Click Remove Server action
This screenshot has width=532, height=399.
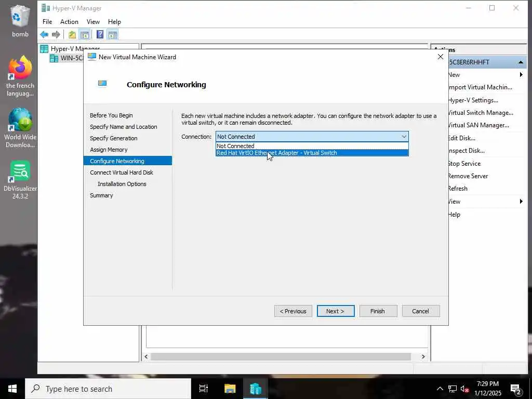[x=468, y=176]
